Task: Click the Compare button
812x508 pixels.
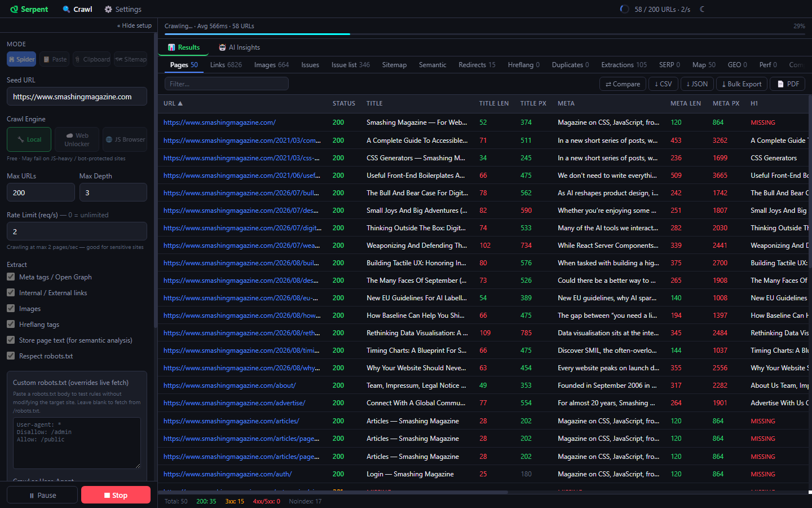Action: [x=623, y=84]
